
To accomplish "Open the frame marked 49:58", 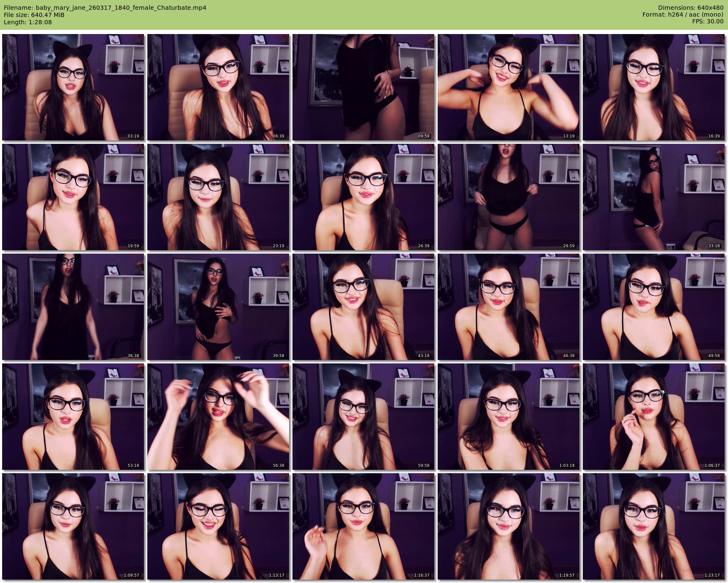I will 653,307.
